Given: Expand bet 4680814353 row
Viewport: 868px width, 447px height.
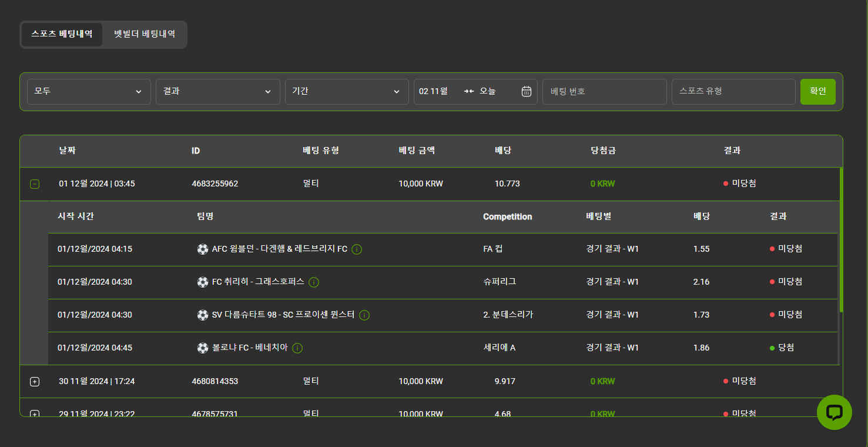Looking at the screenshot, I should click(x=35, y=382).
